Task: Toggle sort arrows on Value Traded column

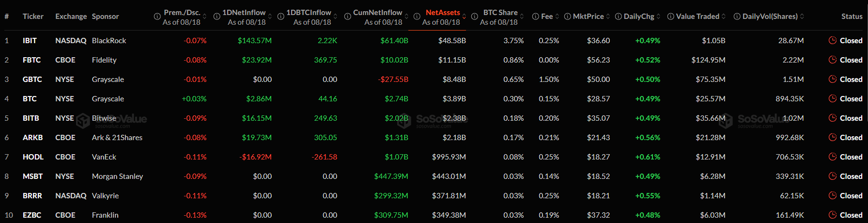Action: [724, 16]
